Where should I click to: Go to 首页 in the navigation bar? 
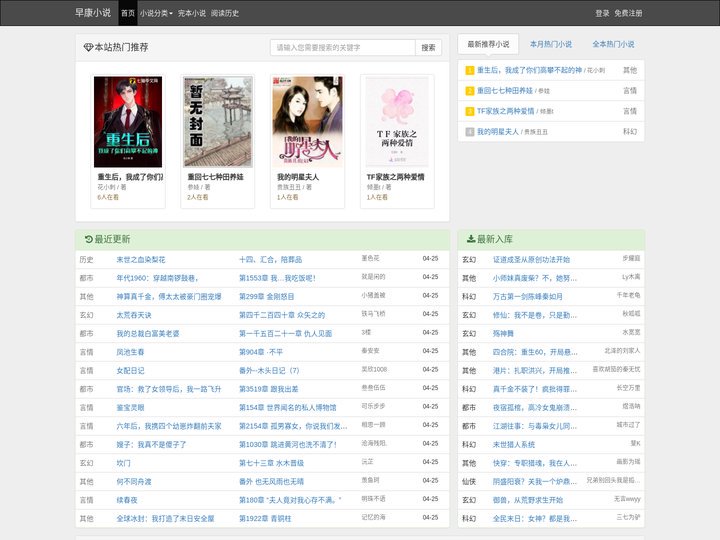pos(128,13)
